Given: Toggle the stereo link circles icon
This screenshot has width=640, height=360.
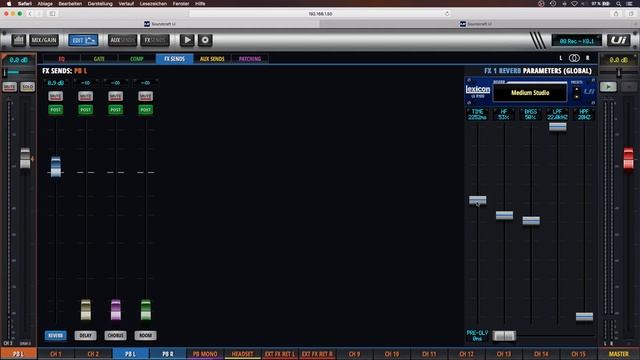Looking at the screenshot, I should (x=574, y=58).
